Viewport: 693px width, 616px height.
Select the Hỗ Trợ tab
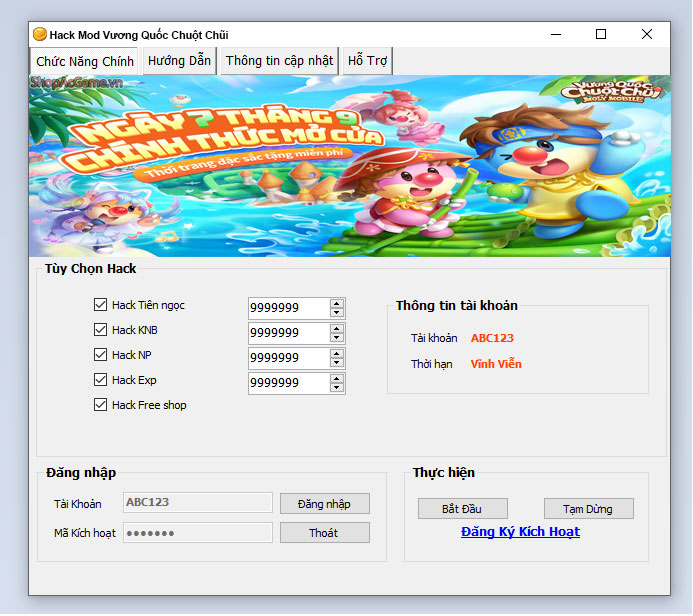tap(367, 61)
